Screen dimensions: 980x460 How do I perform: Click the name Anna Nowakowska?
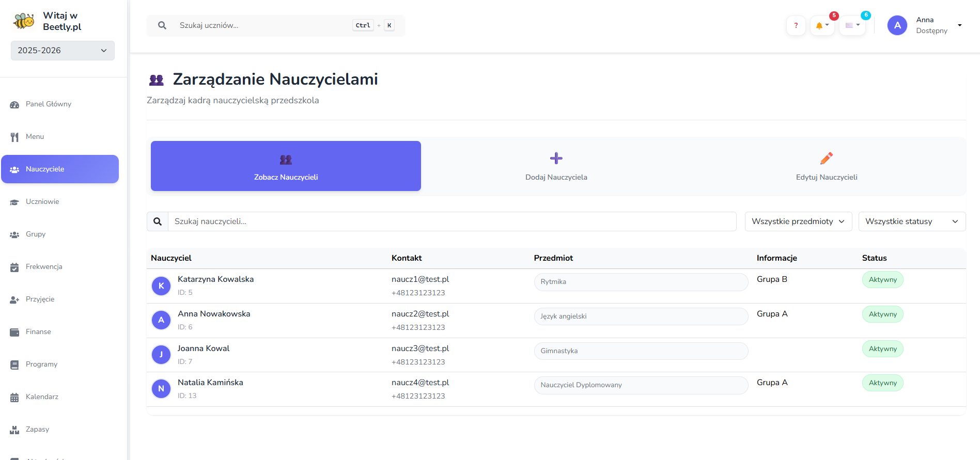pyautogui.click(x=214, y=314)
